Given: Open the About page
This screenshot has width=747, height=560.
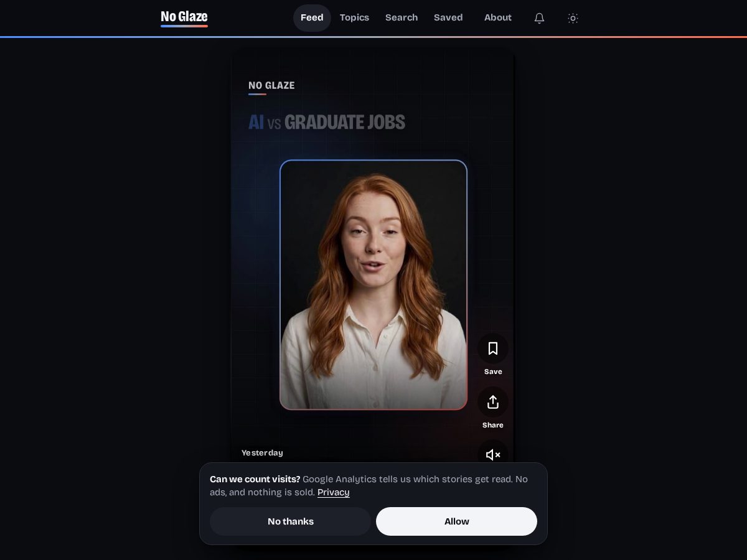Looking at the screenshot, I should (498, 17).
